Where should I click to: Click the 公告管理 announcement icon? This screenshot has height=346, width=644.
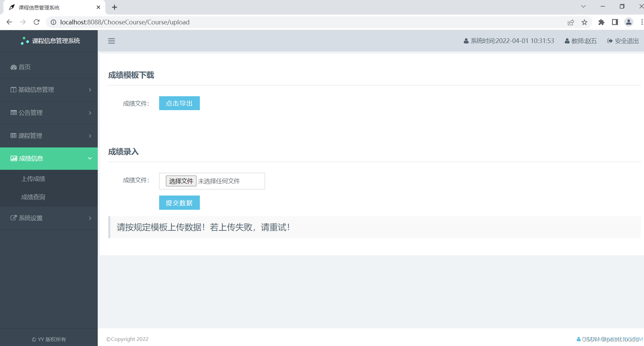coord(13,113)
